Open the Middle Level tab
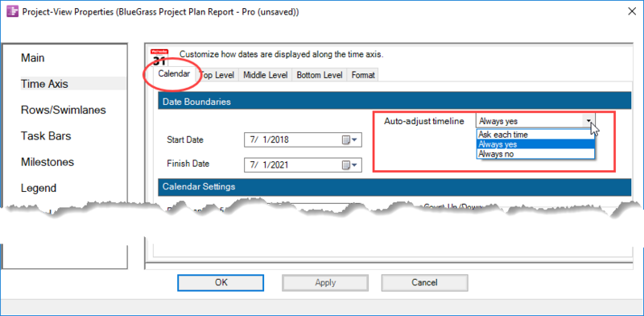Screen dimensions: 644x316 click(x=266, y=75)
